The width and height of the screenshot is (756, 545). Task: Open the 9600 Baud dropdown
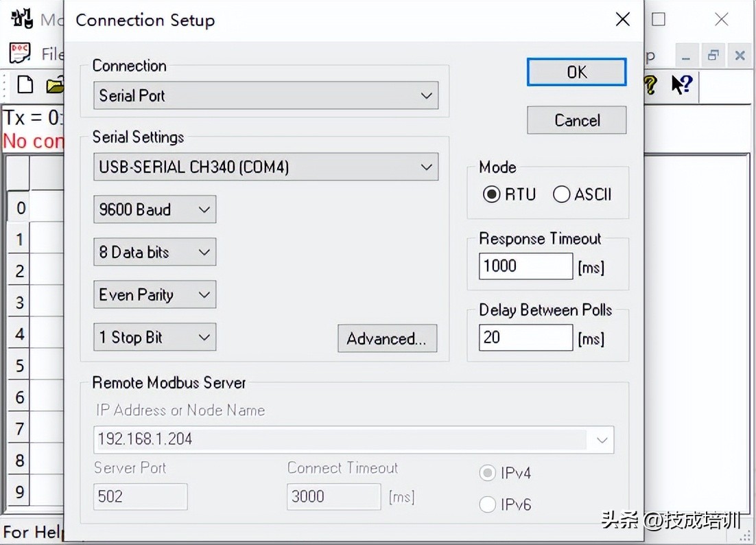(x=154, y=209)
